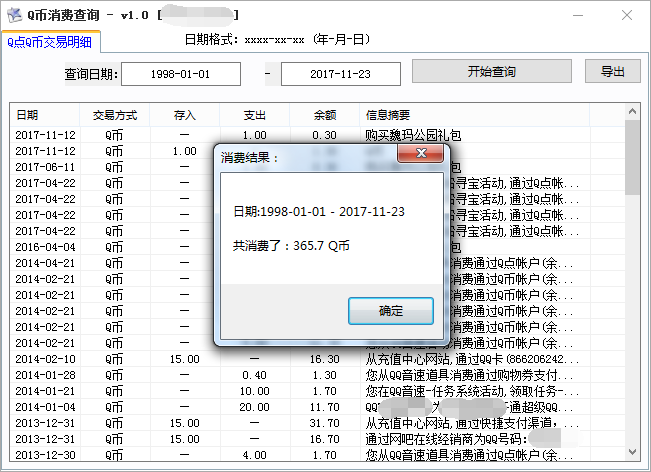Close the Q币消费查询 main window
Image resolution: width=651 pixels, height=472 pixels.
pos(627,15)
